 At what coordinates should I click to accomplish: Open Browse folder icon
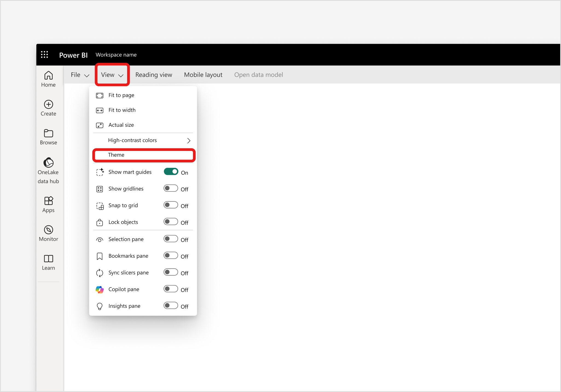click(x=48, y=137)
